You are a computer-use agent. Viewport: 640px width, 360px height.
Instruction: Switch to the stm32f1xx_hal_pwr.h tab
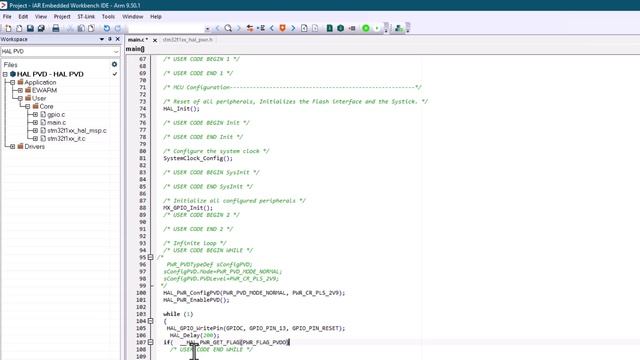188,40
